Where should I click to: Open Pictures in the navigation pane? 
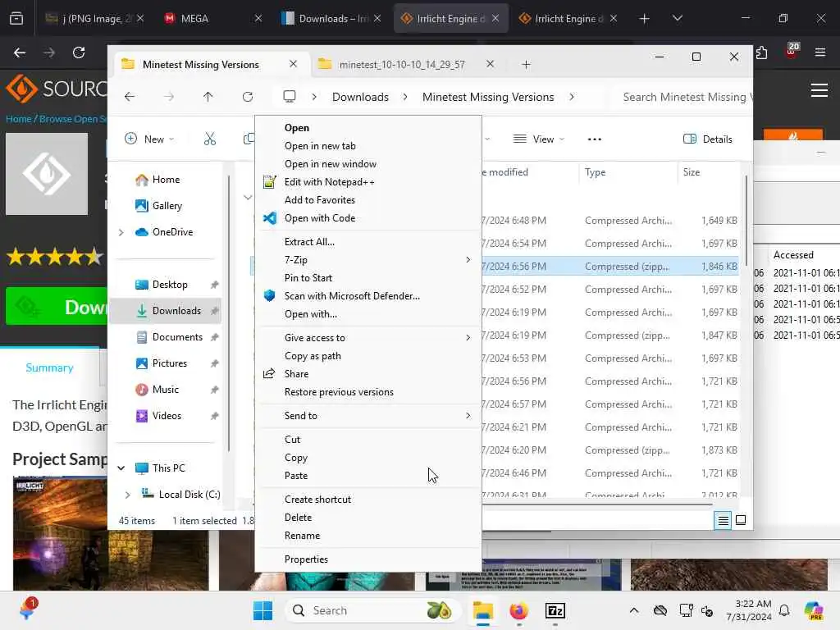coord(169,363)
